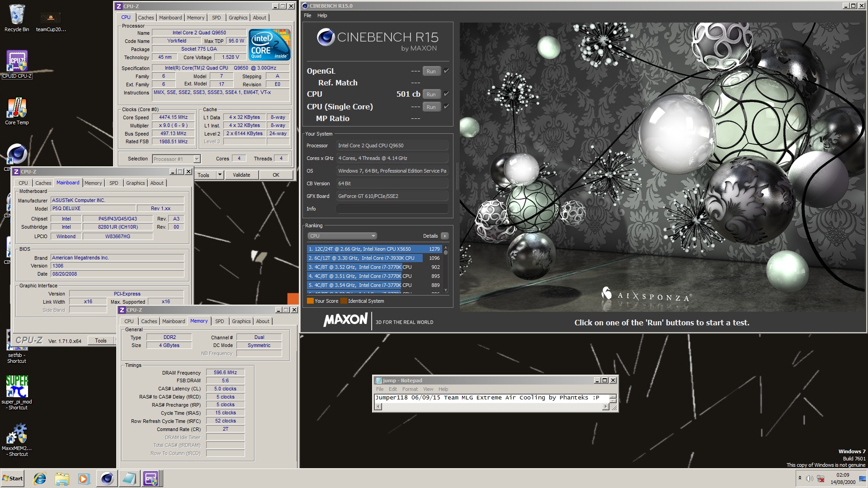The image size is (868, 488).
Task: Click the Show Desktop tray icon
Action: 863,479
